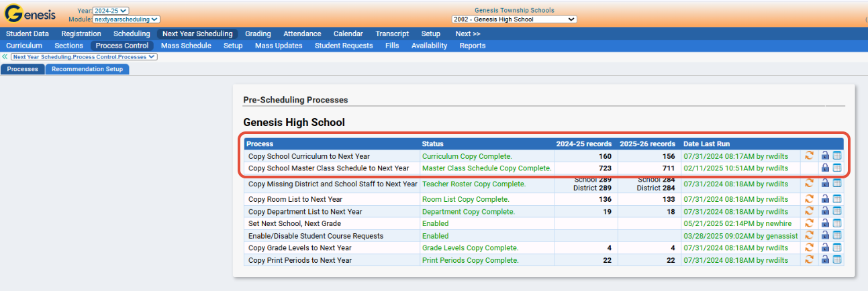The width and height of the screenshot is (868, 291).
Task: Click the Genesis Township Schools header text
Action: 514,10
